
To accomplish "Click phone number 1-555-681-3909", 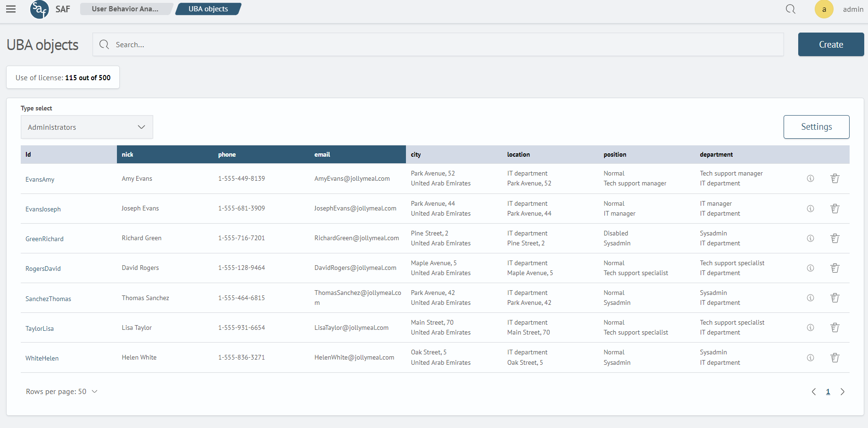I will (241, 208).
